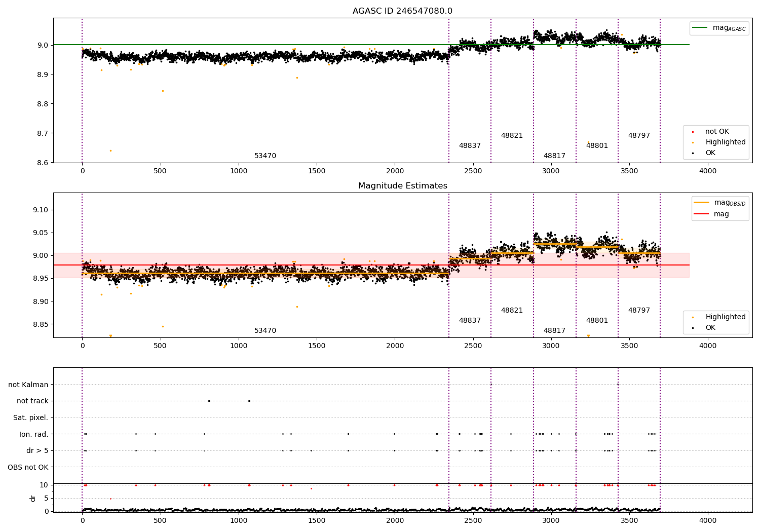Click the 'not track' axis label
This screenshot has width=760, height=532.
coord(32,401)
